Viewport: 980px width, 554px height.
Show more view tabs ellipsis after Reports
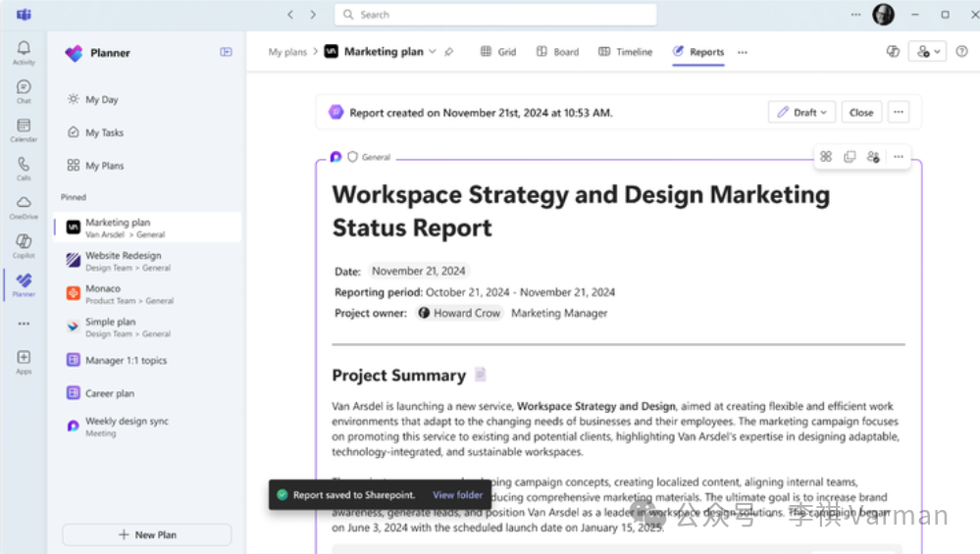click(743, 53)
